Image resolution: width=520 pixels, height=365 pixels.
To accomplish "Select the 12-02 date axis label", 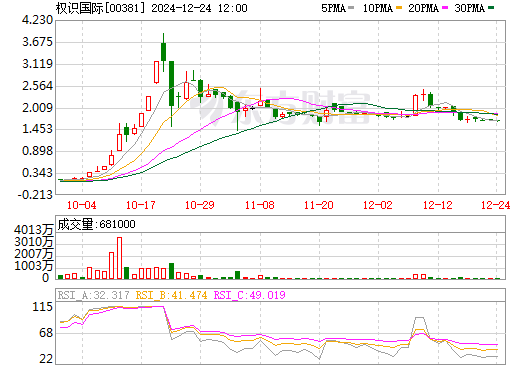I will coord(378,205).
